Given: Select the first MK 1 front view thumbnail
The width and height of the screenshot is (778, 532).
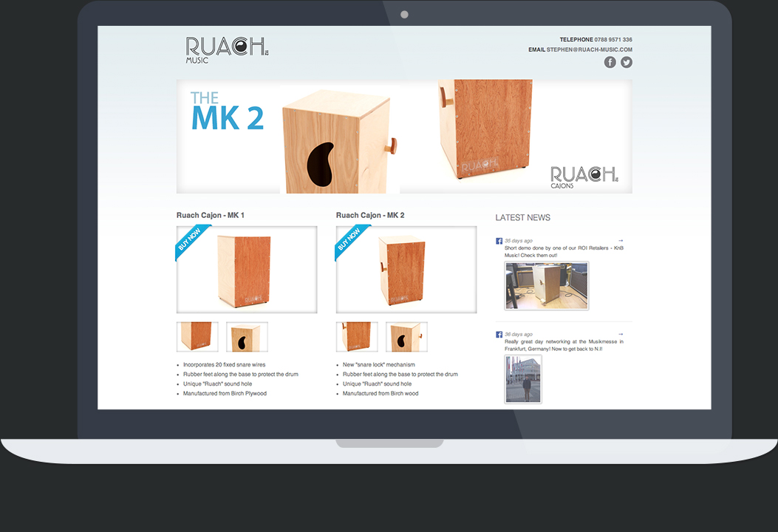Looking at the screenshot, I should click(x=197, y=337).
